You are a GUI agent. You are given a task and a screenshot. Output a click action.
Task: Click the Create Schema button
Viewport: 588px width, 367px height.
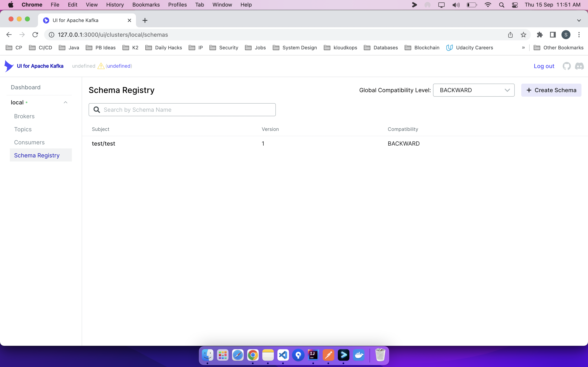point(551,90)
